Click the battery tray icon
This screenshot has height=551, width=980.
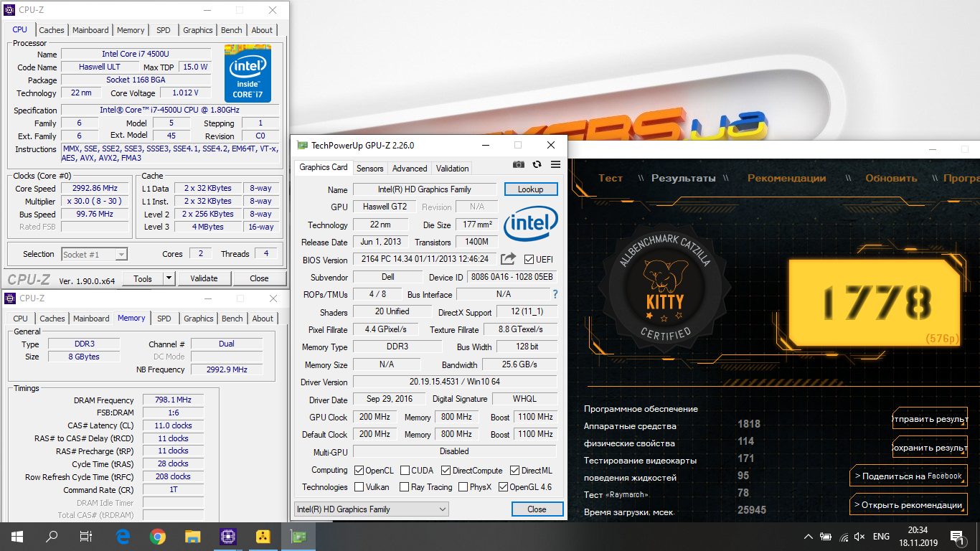click(826, 537)
